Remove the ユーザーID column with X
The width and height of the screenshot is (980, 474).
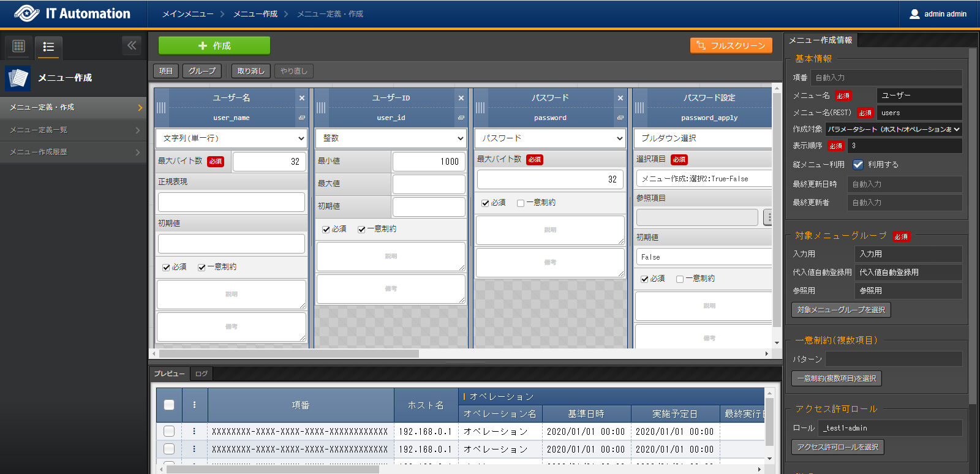coord(461,98)
